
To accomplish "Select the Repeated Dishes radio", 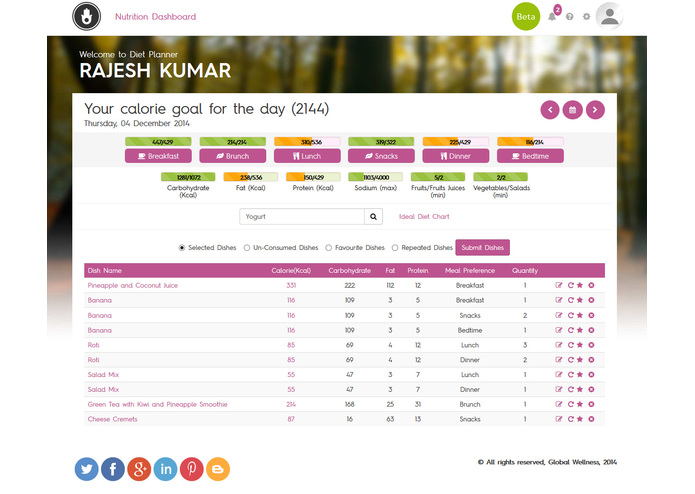I will tap(395, 248).
